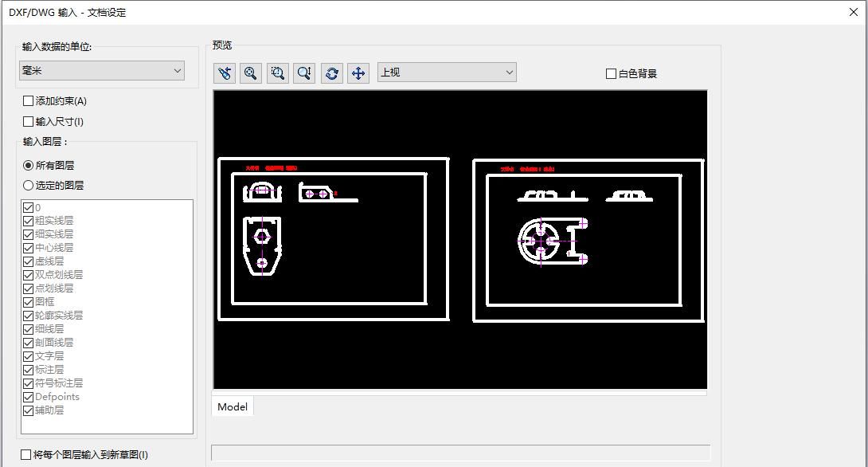Click the right drawing sheet in preview
Screen dimensions: 868x467
(588, 241)
